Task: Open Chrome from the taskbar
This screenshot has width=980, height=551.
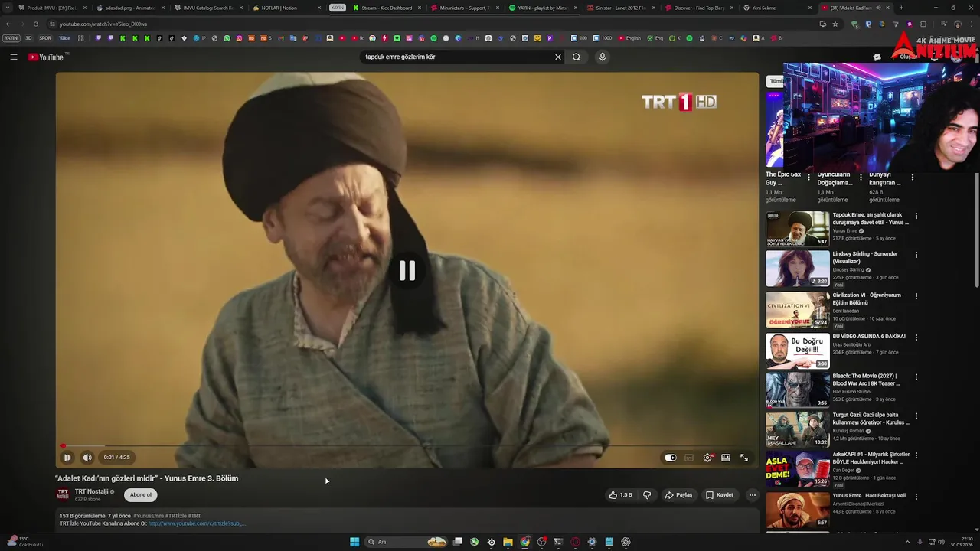Action: pyautogui.click(x=524, y=542)
